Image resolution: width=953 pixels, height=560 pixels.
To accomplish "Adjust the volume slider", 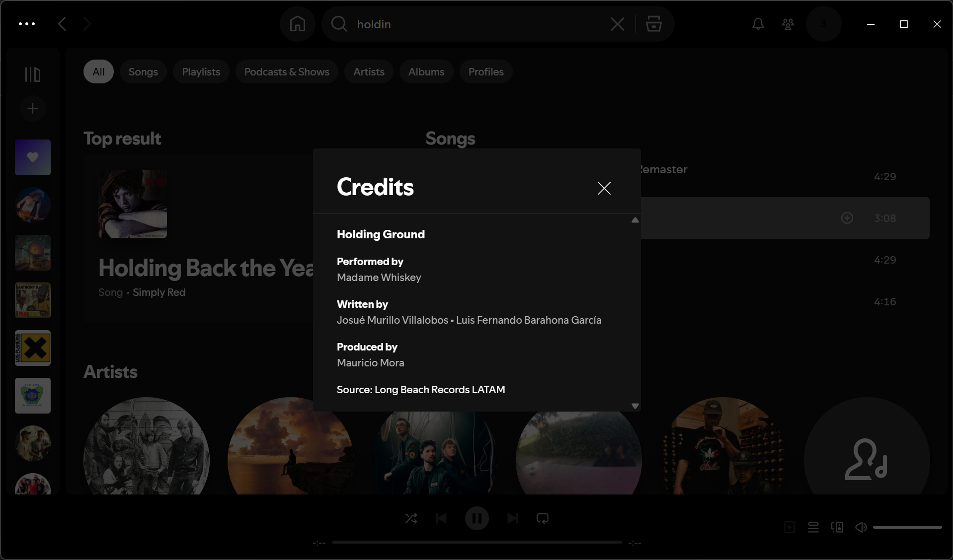I will click(907, 527).
